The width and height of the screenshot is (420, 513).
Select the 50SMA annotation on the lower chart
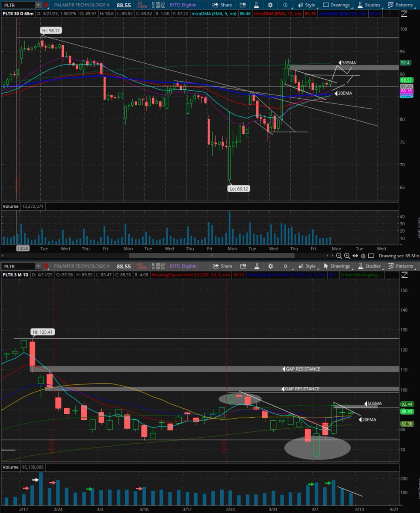point(373,404)
